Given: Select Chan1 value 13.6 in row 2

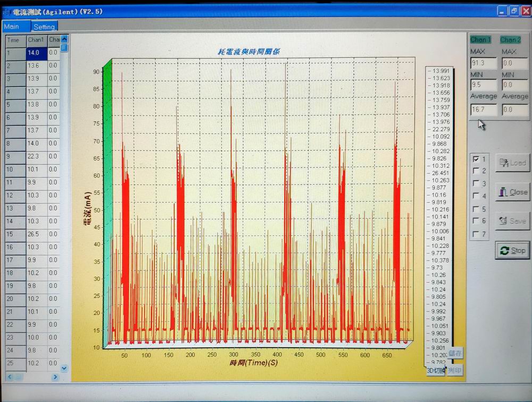Looking at the screenshot, I should pyautogui.click(x=37, y=66).
